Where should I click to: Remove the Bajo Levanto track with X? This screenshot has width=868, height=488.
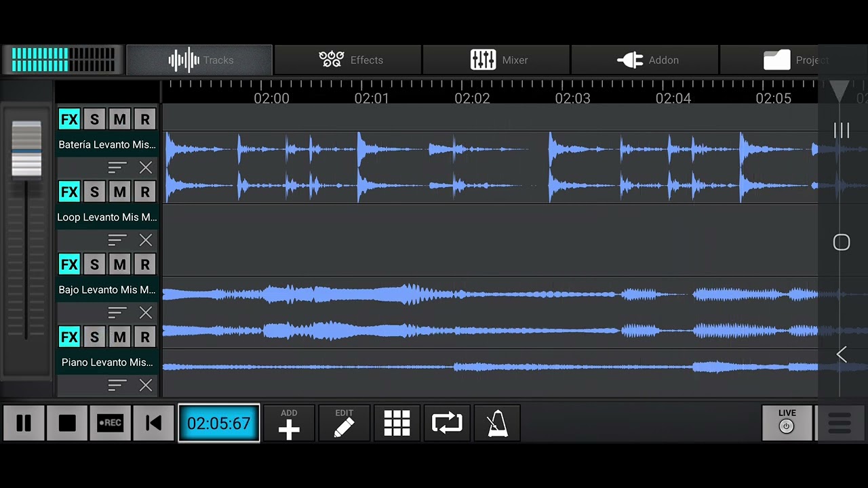pos(146,312)
